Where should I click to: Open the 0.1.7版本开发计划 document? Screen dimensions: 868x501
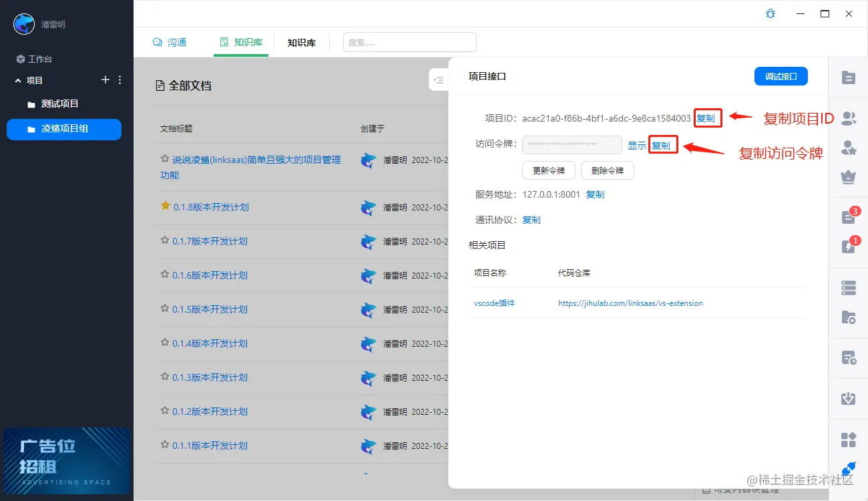[210, 241]
